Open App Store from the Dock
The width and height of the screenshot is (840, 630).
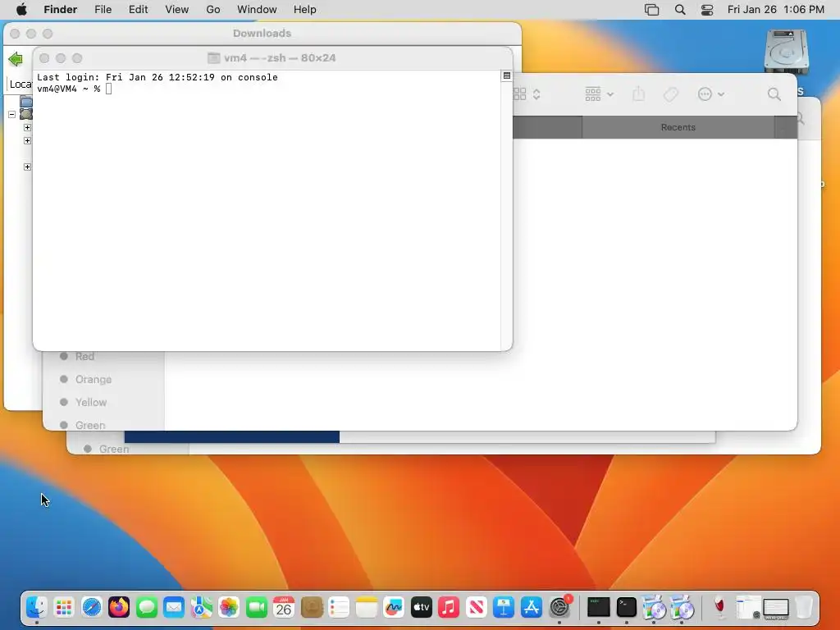click(x=532, y=608)
